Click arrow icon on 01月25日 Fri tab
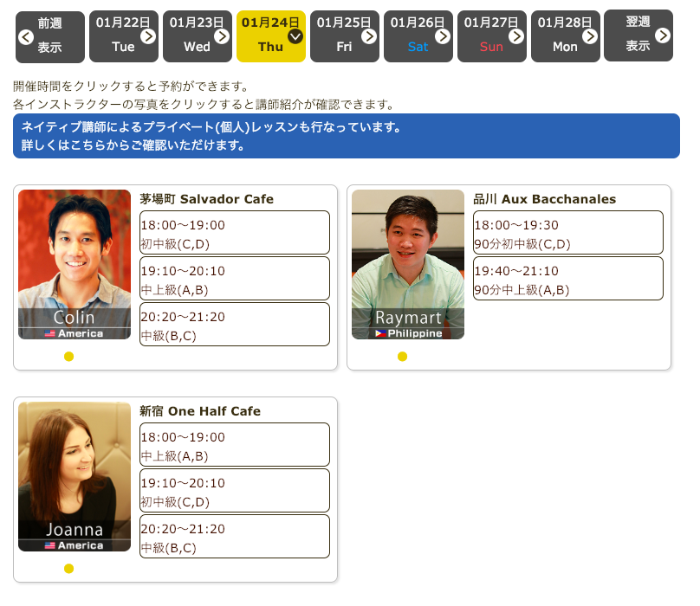The height and width of the screenshot is (606, 700). click(369, 36)
